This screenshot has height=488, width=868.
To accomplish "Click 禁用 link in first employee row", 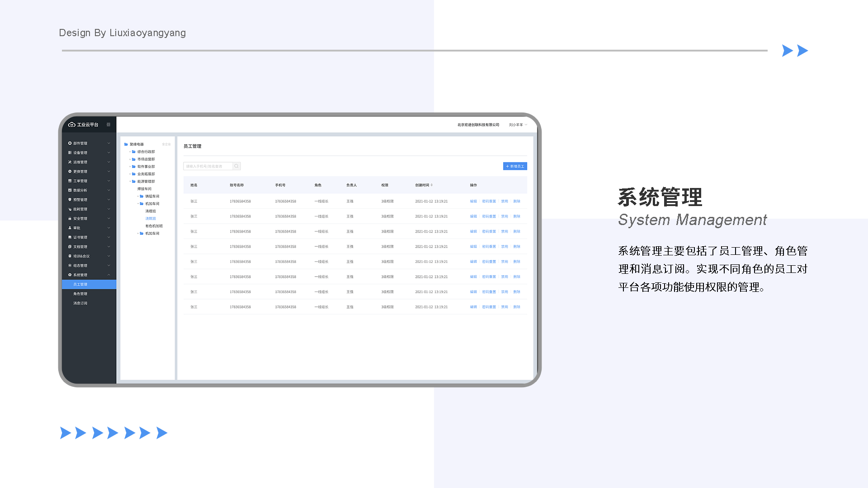I will [505, 202].
